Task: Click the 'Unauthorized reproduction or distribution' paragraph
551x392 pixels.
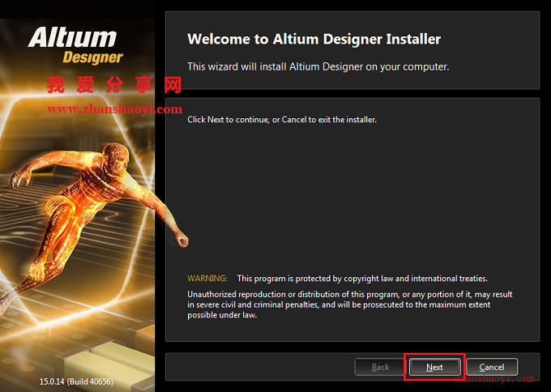Action: click(350, 305)
